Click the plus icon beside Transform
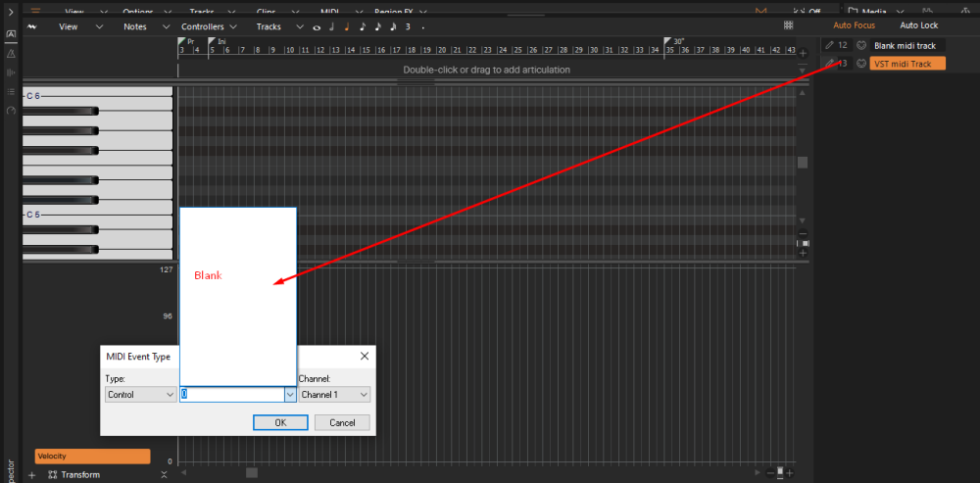This screenshot has width=980, height=483. 31,475
